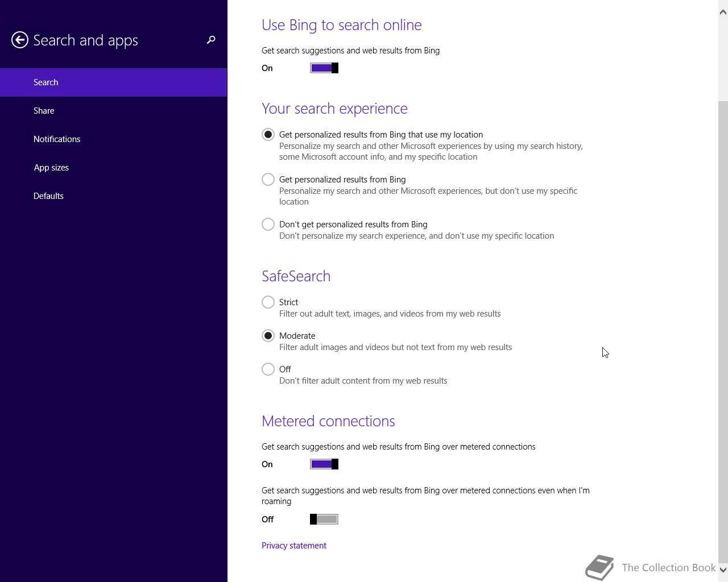
Task: Open the Share settings category
Action: point(114,111)
